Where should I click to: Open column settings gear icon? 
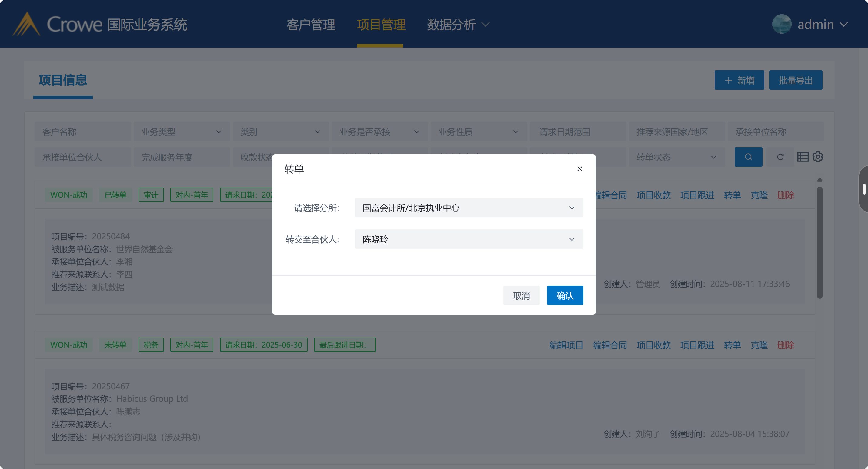tap(818, 157)
